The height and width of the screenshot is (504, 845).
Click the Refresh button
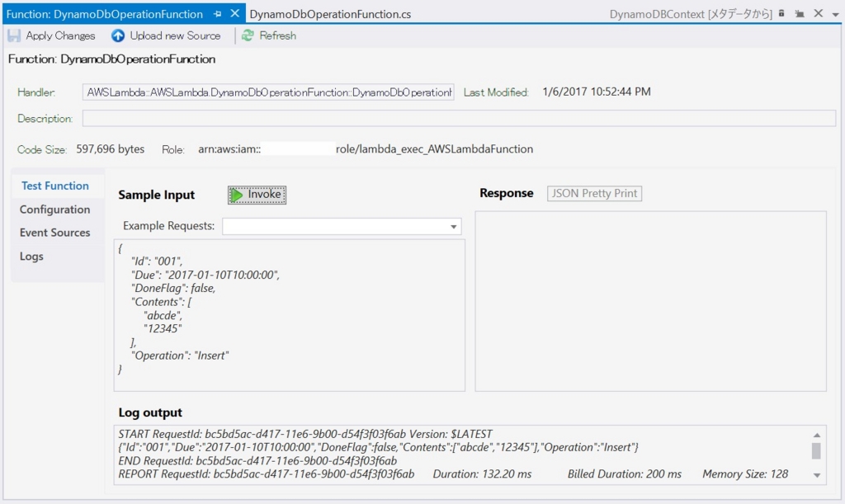pos(269,35)
